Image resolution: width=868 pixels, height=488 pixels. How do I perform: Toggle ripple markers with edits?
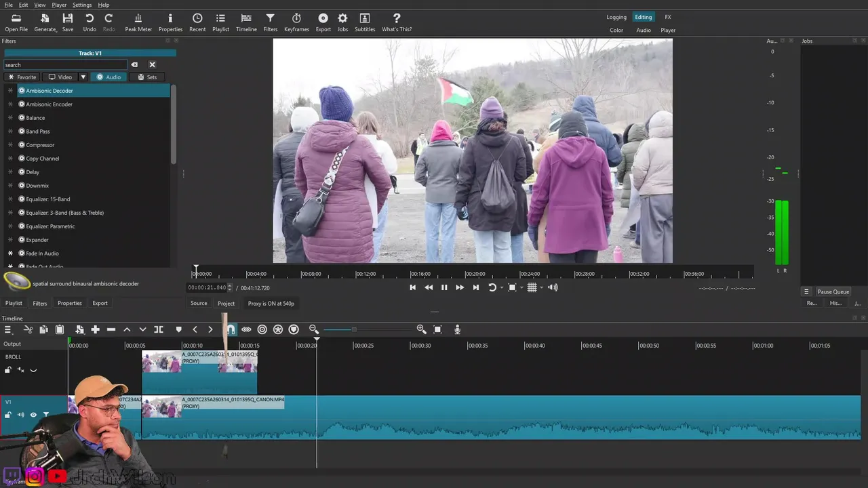tap(294, 329)
